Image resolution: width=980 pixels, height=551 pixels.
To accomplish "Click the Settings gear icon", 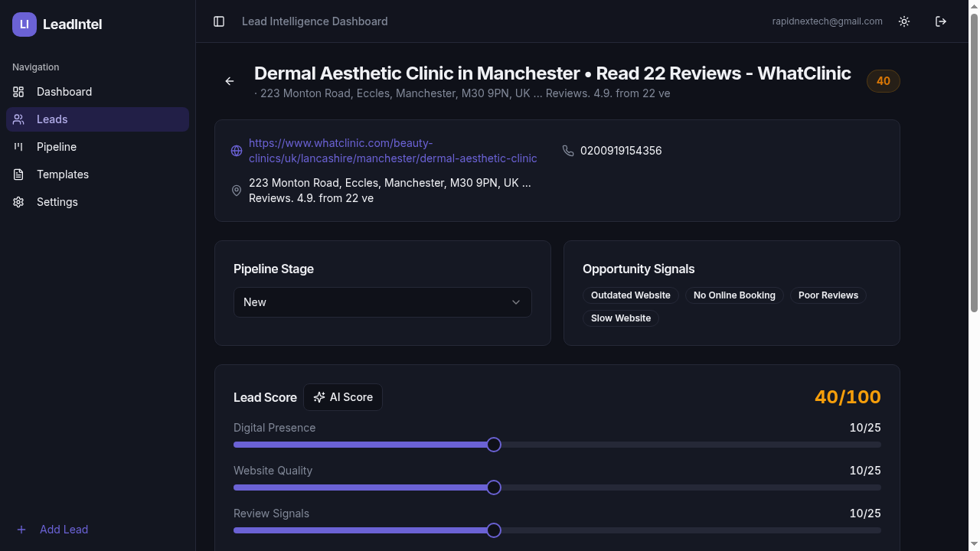I will (x=18, y=202).
